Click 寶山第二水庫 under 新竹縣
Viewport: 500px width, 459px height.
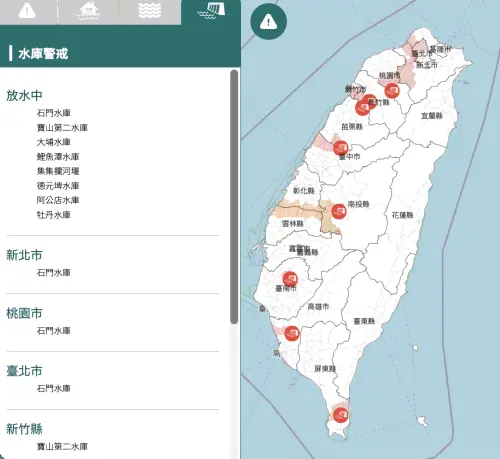(x=62, y=446)
